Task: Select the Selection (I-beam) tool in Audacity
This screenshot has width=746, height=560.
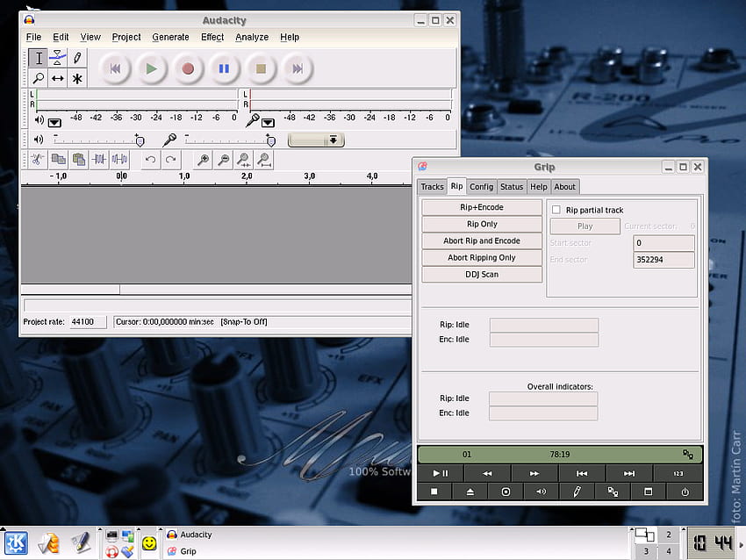Action: [39, 58]
